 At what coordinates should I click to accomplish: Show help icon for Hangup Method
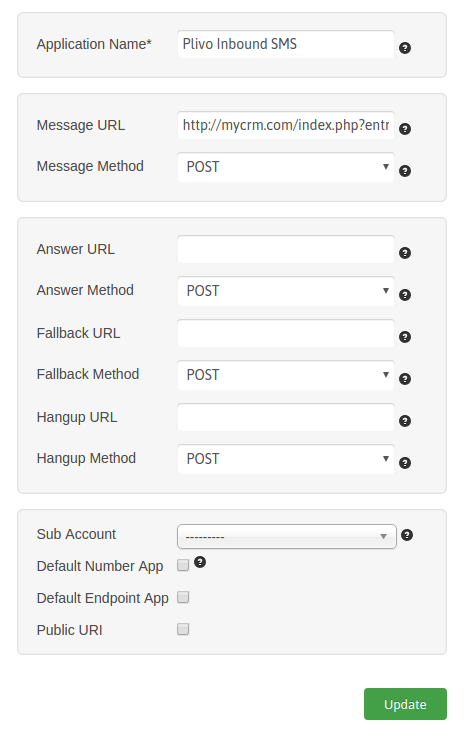(405, 463)
